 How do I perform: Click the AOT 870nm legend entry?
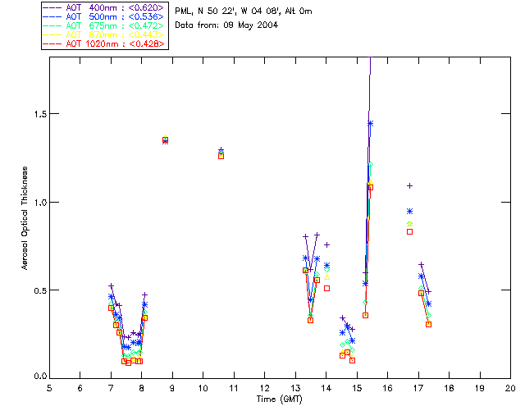click(103, 34)
